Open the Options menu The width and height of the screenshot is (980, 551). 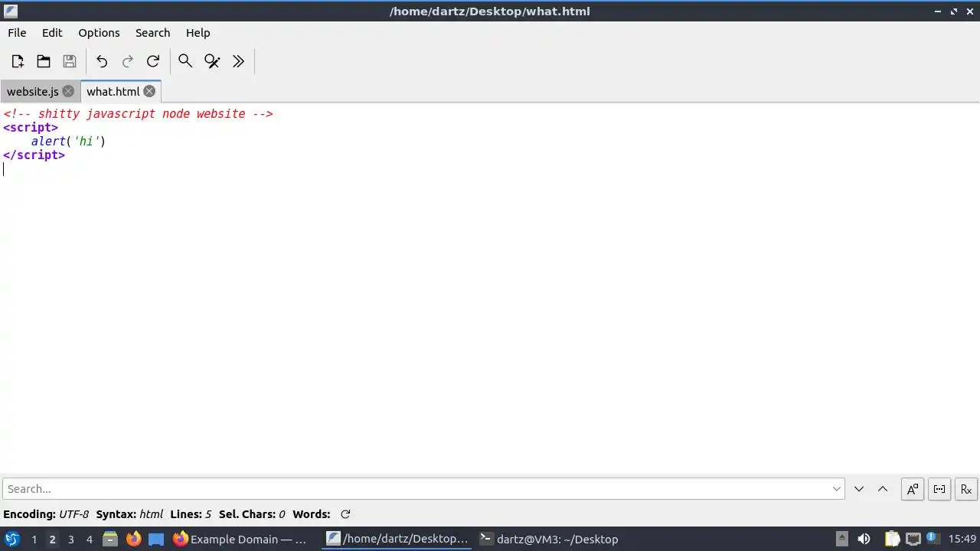pyautogui.click(x=99, y=33)
